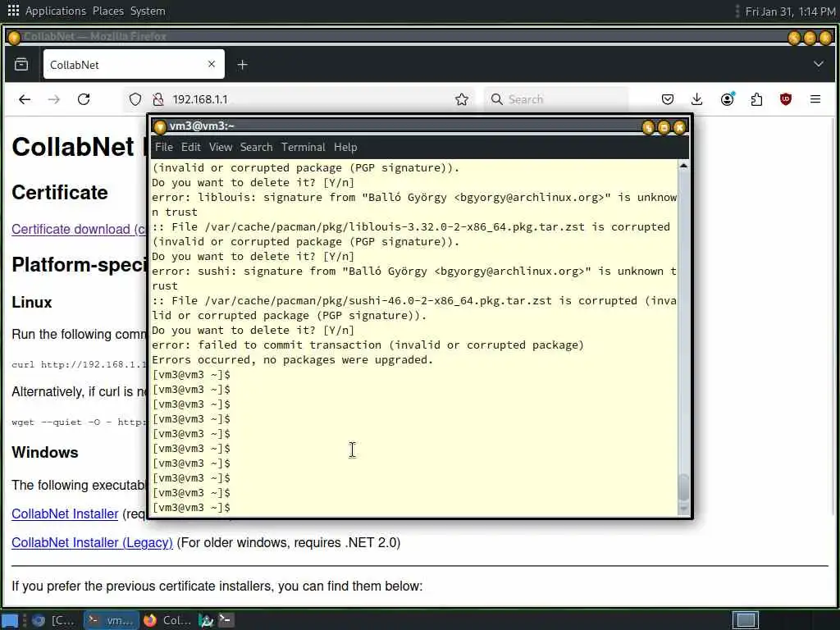Open the Terminal menu in terminal window
The width and height of the screenshot is (840, 630).
304,148
